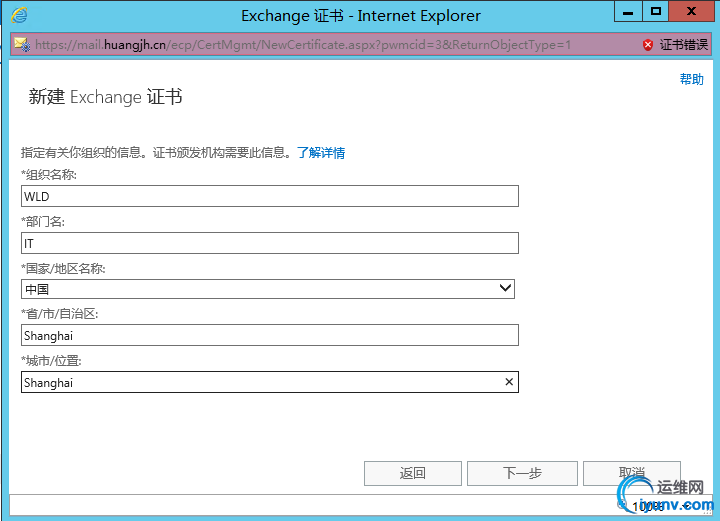Image resolution: width=720 pixels, height=521 pixels.
Task: Click the 证书错误 certificate error text
Action: [x=683, y=45]
